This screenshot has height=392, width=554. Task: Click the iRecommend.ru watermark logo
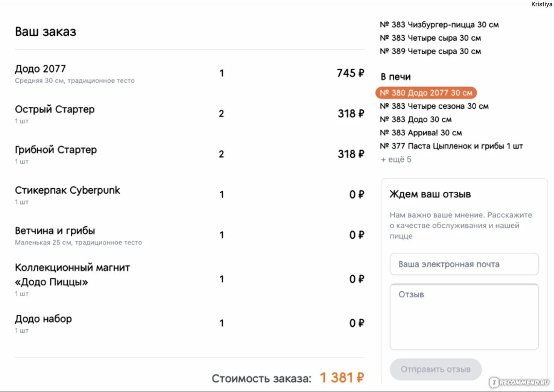(520, 382)
